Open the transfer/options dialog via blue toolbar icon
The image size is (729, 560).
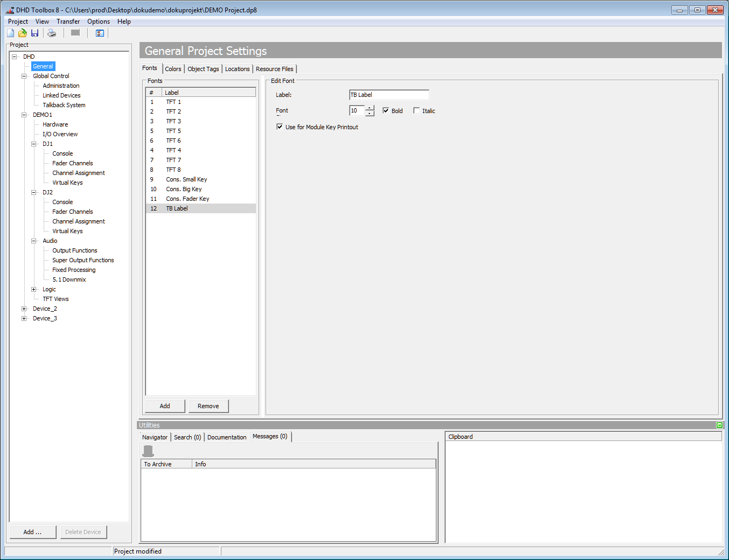(100, 33)
